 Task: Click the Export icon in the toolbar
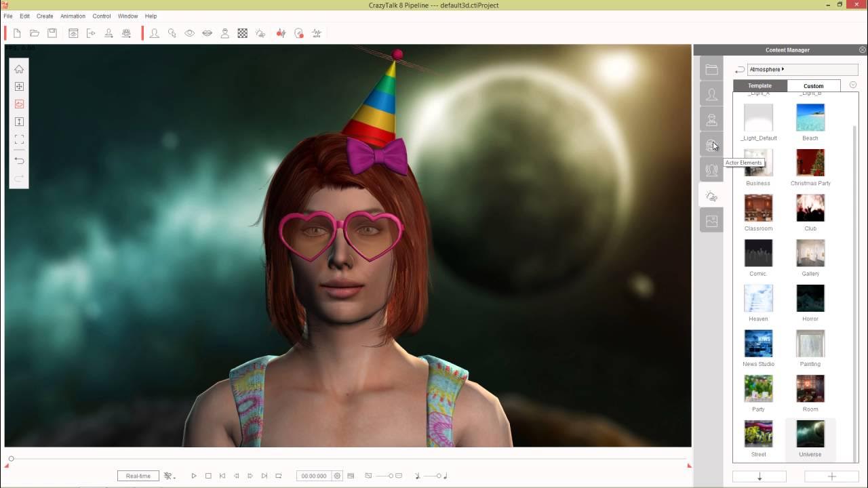pos(91,33)
